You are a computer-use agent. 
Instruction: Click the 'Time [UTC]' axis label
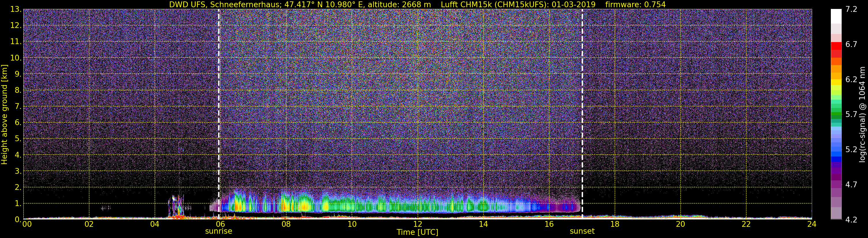click(x=417, y=232)
